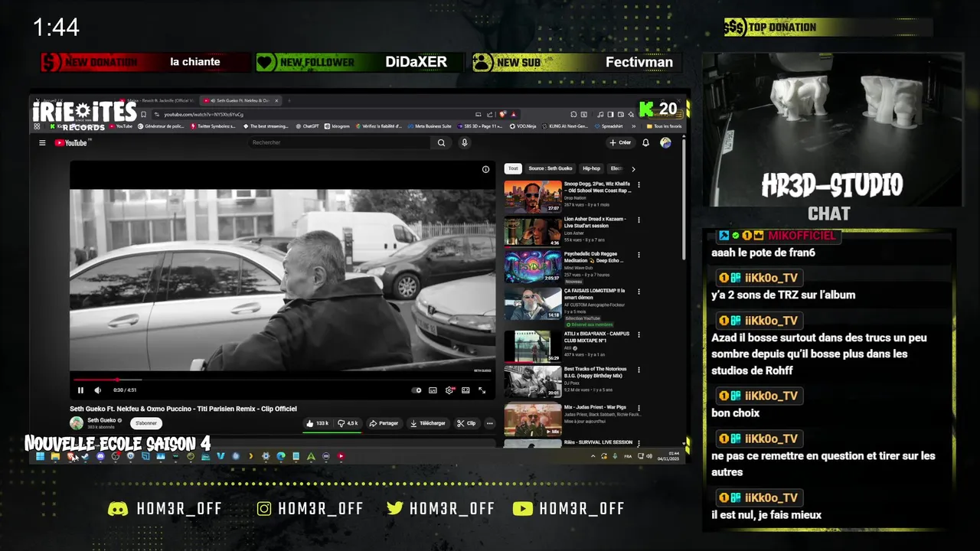Like the video with 133 k

[317, 423]
